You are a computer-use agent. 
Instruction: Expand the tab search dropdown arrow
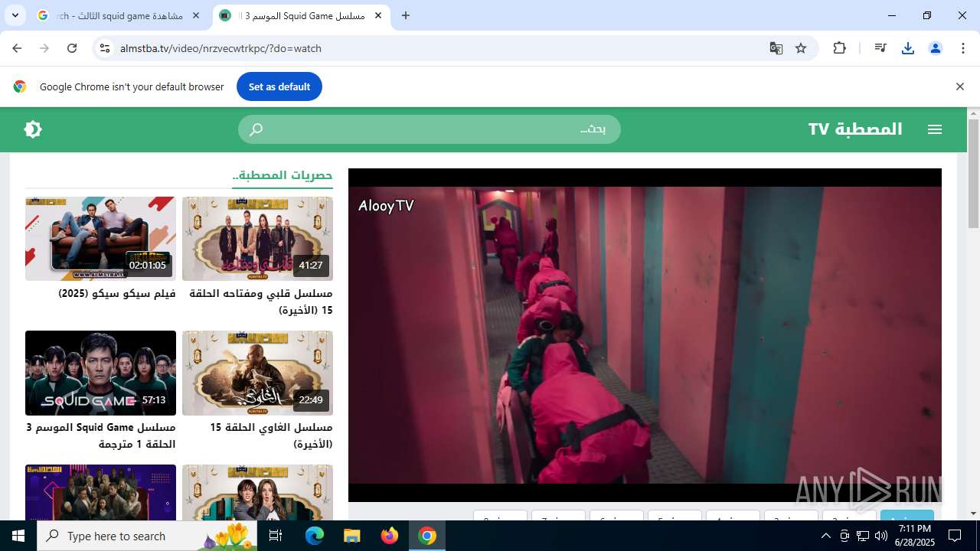[x=15, y=15]
